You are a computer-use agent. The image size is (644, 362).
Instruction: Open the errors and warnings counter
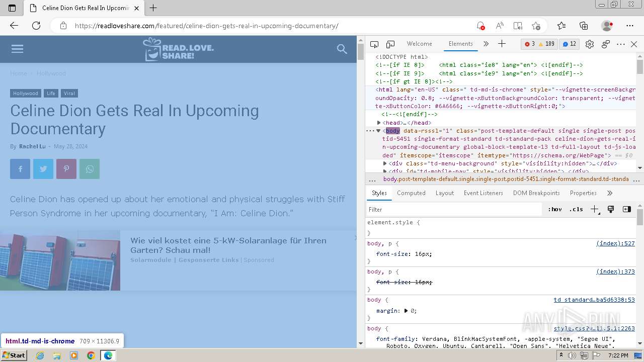click(x=539, y=44)
